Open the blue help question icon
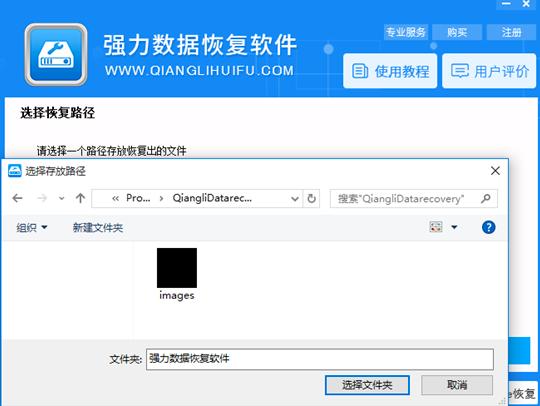 [488, 227]
